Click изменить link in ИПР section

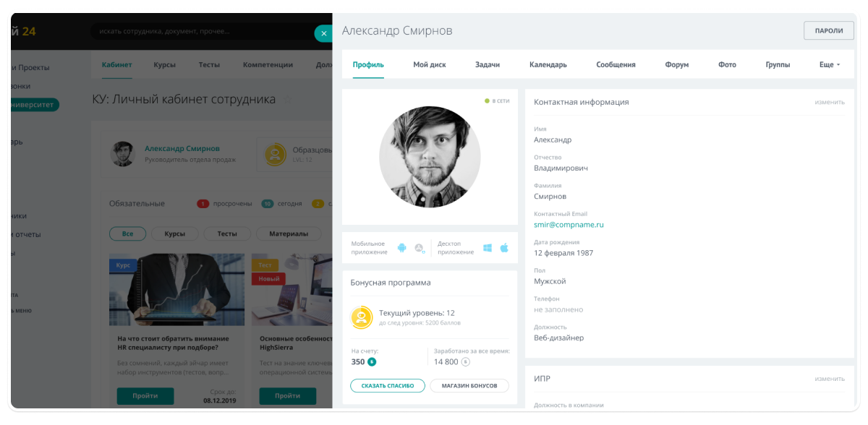click(x=830, y=378)
